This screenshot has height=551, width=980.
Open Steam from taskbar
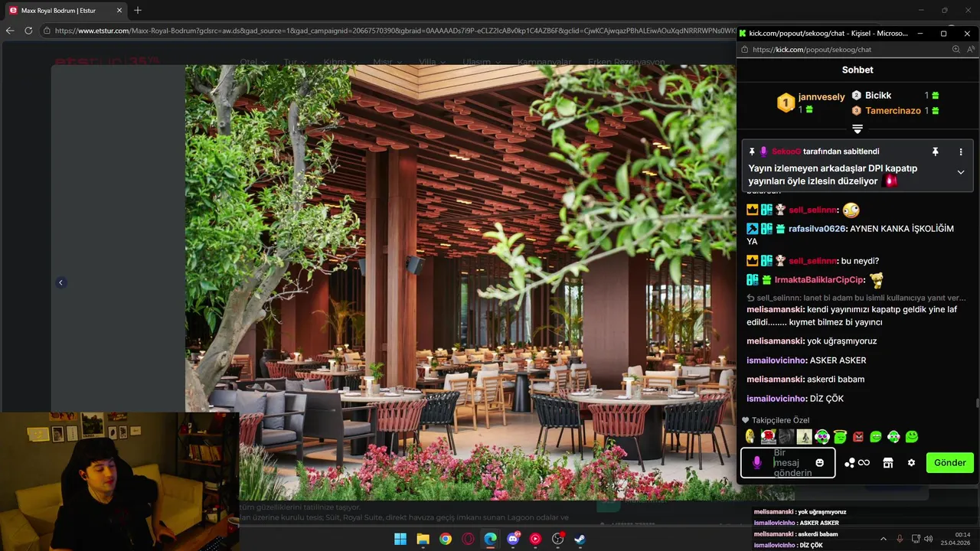(x=580, y=539)
